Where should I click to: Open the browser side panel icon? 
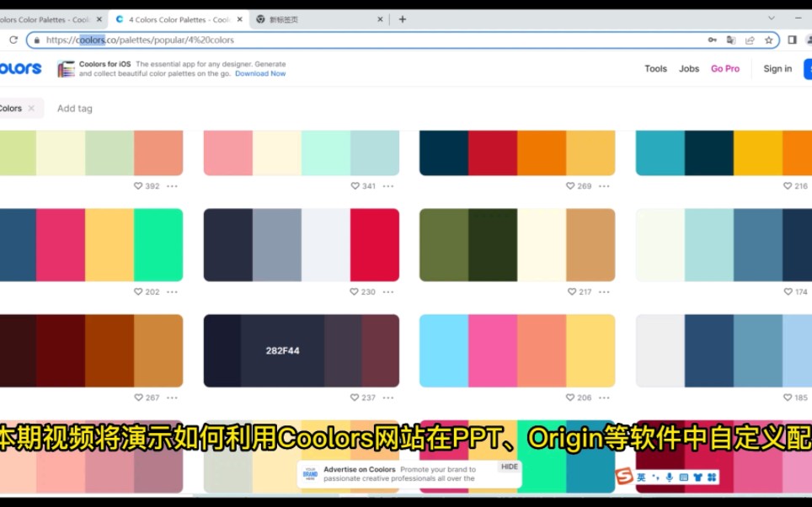coord(792,40)
